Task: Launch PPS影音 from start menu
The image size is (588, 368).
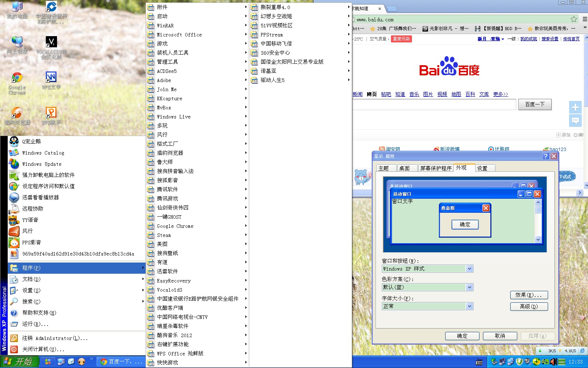Action: (76, 242)
